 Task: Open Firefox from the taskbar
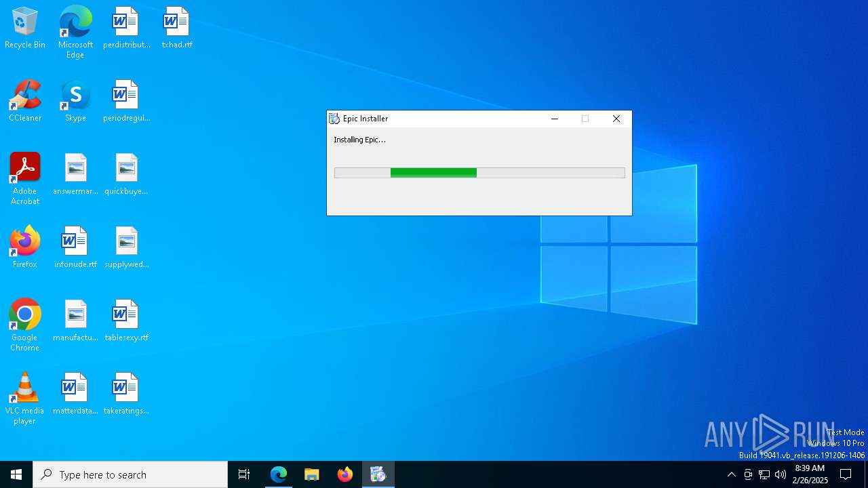click(345, 474)
